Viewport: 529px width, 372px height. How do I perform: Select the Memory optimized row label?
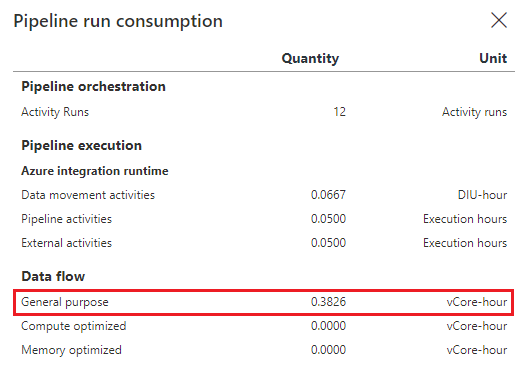click(x=71, y=350)
